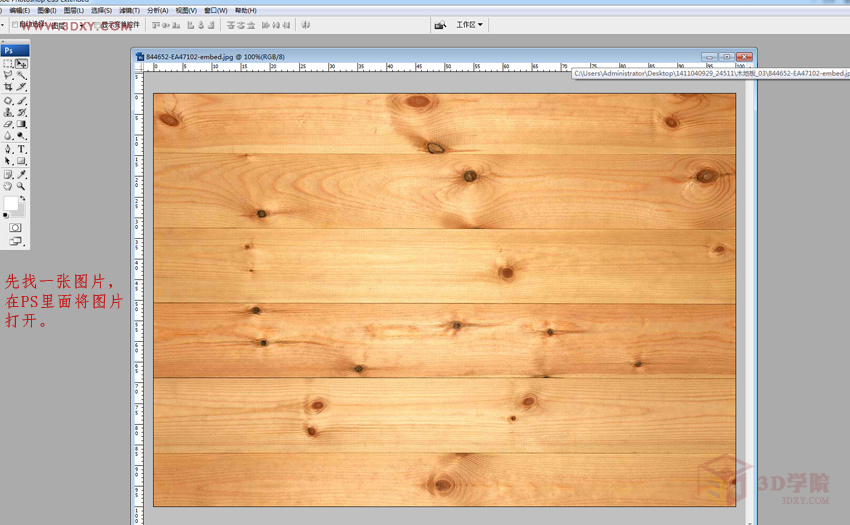Maximize the 844652-EA47102-embed.jpg document window
Viewport: 850px width, 525px height.
(x=726, y=56)
